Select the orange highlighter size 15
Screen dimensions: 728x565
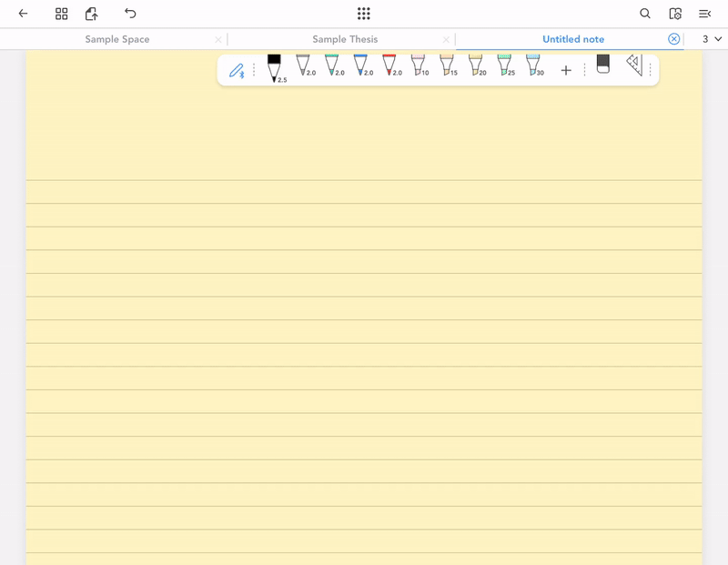tap(448, 65)
